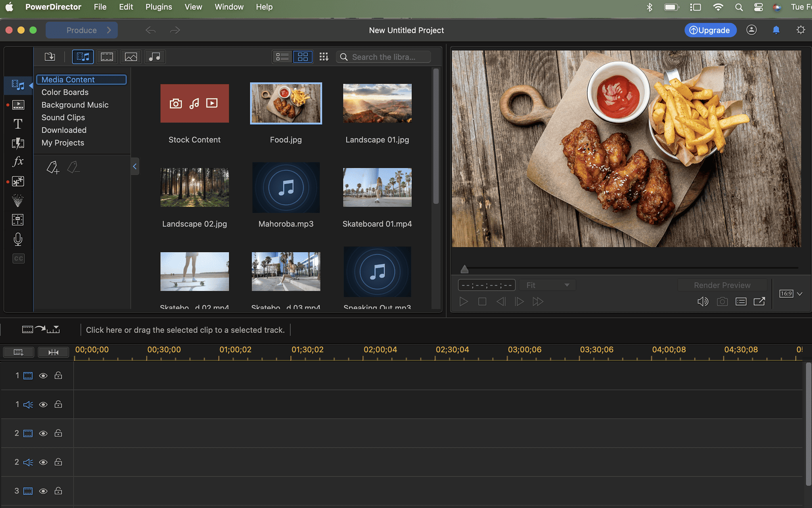Screen dimensions: 812x508
Task: Open the Fit zoom dropdown
Action: 547,285
